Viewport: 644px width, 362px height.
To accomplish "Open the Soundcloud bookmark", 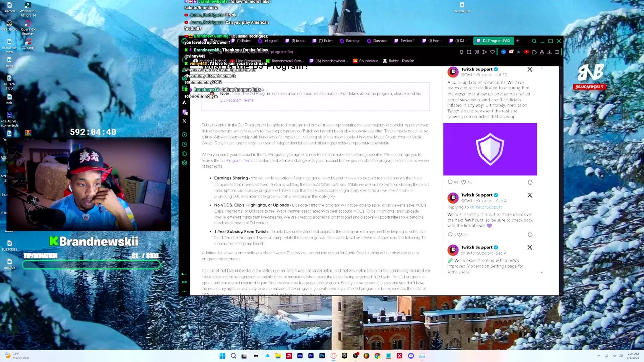I will tap(365, 61).
